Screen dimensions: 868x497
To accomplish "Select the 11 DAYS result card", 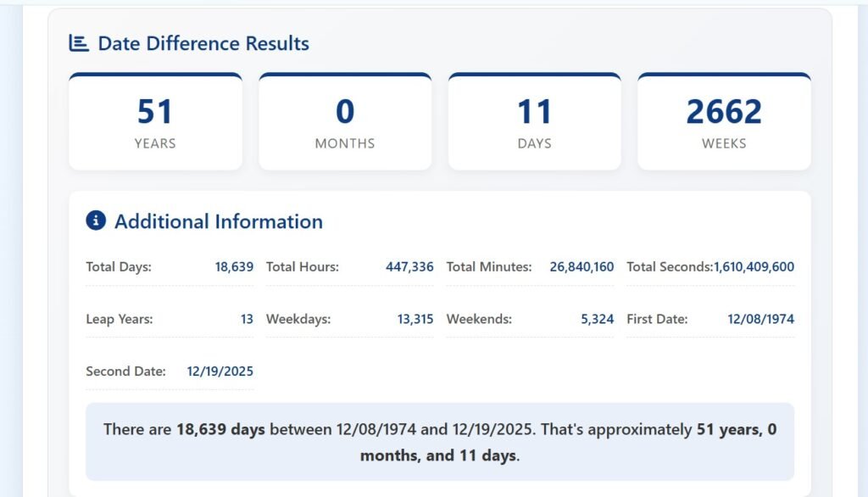I will coord(534,120).
